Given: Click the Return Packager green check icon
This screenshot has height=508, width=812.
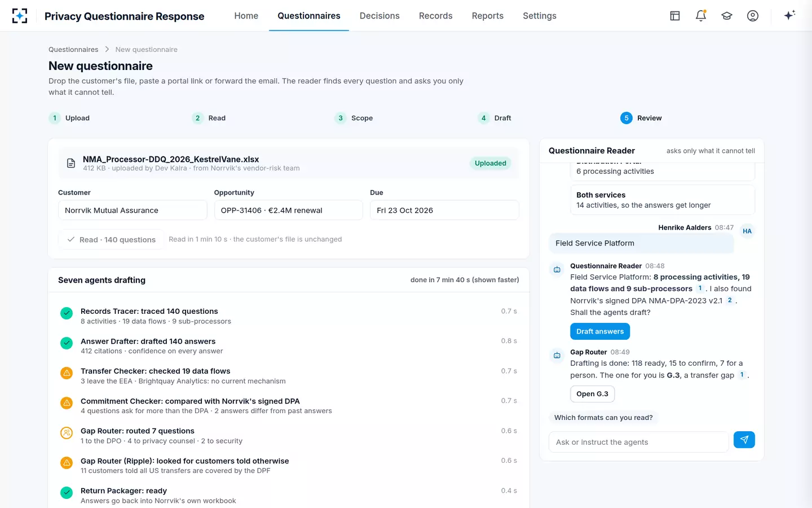Looking at the screenshot, I should 67,493.
